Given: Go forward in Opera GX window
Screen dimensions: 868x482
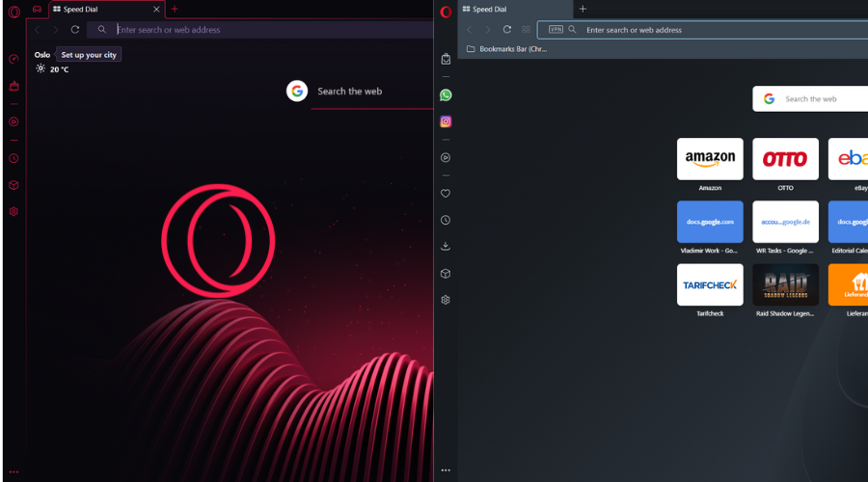Looking at the screenshot, I should pyautogui.click(x=55, y=30).
